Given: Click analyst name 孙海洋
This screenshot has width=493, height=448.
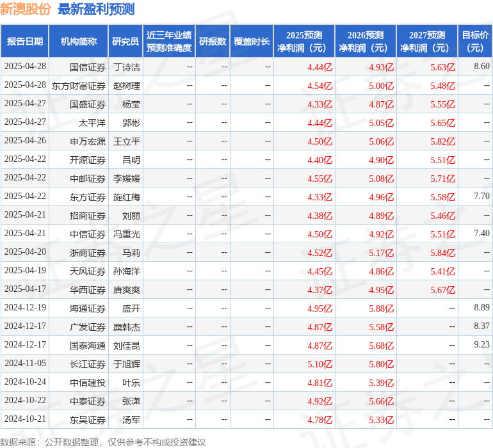Looking at the screenshot, I should (126, 271).
